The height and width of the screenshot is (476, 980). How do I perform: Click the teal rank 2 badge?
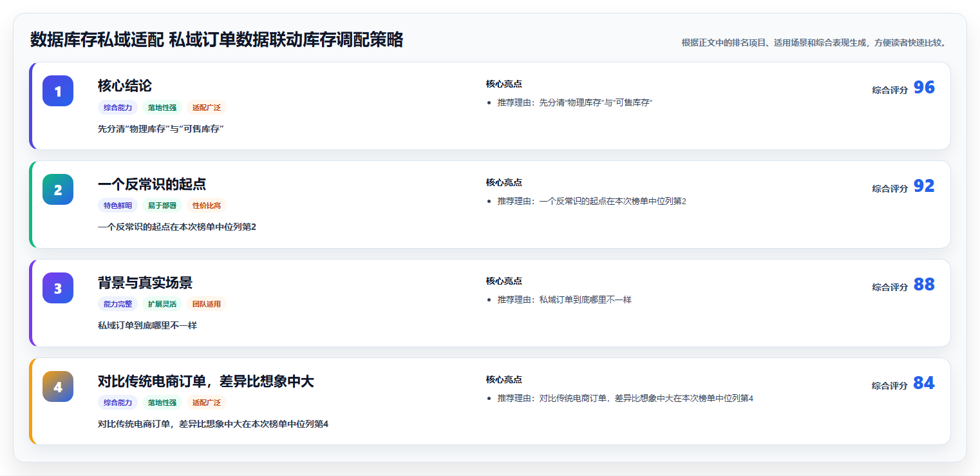coord(58,189)
